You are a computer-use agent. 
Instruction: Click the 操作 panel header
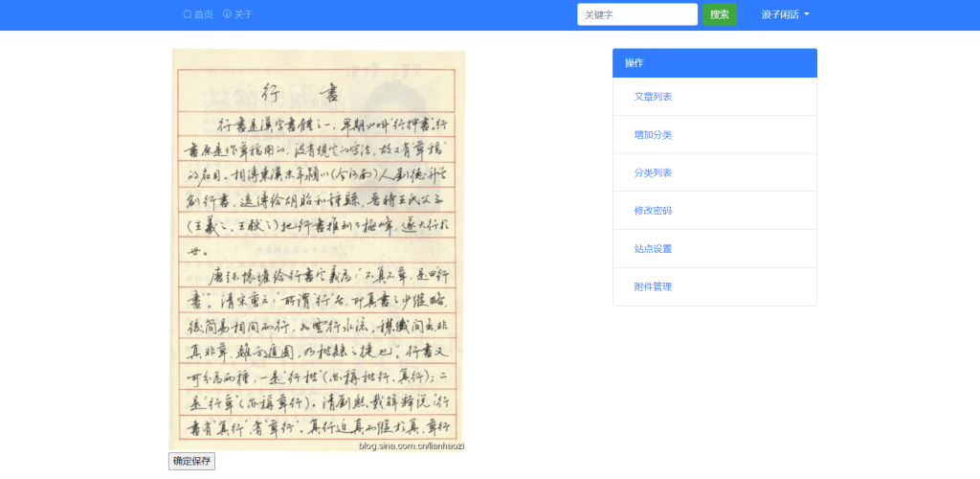tap(714, 63)
